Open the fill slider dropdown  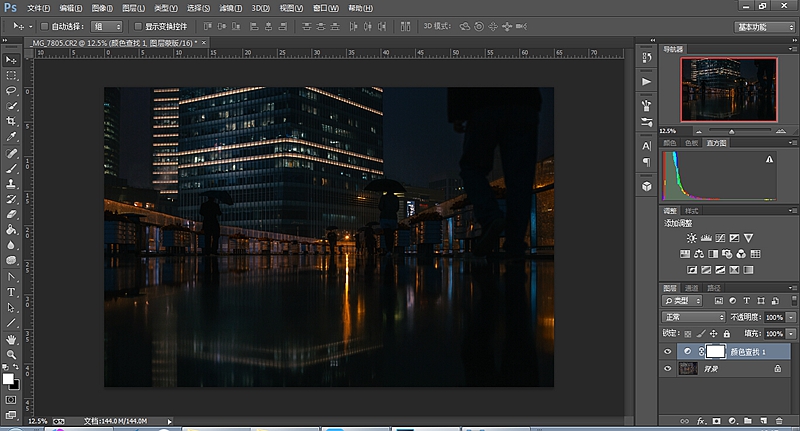coord(791,334)
